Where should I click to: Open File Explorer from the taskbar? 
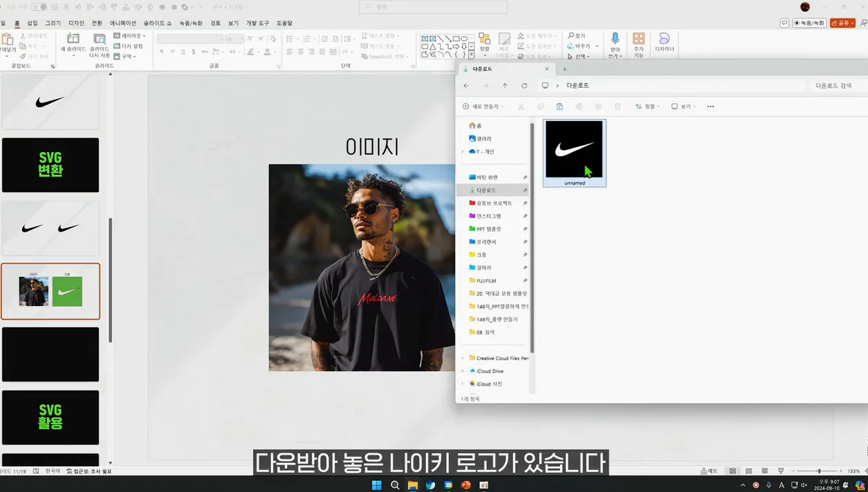coord(413,485)
